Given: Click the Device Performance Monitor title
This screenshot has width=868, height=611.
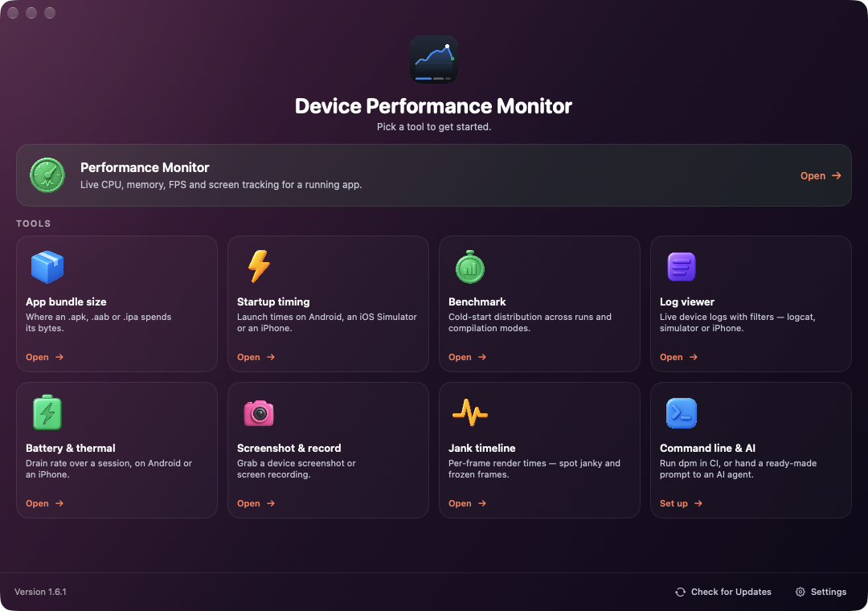Looking at the screenshot, I should 433,106.
